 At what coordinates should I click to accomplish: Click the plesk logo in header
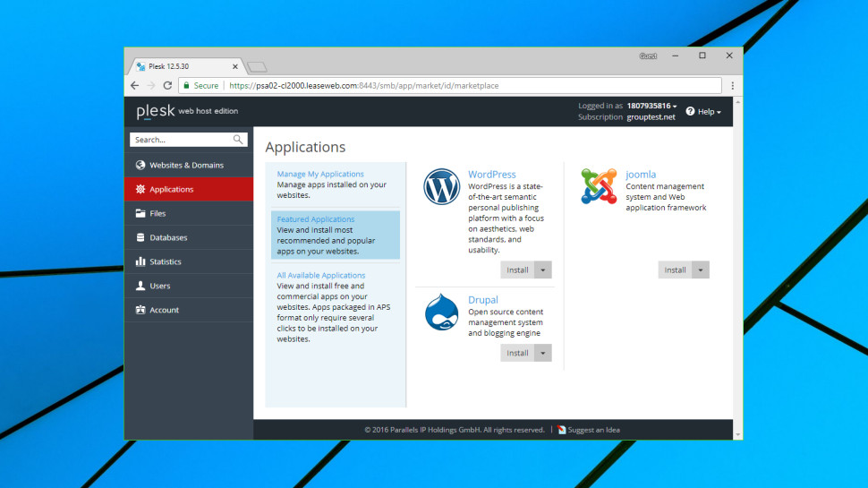tap(156, 111)
